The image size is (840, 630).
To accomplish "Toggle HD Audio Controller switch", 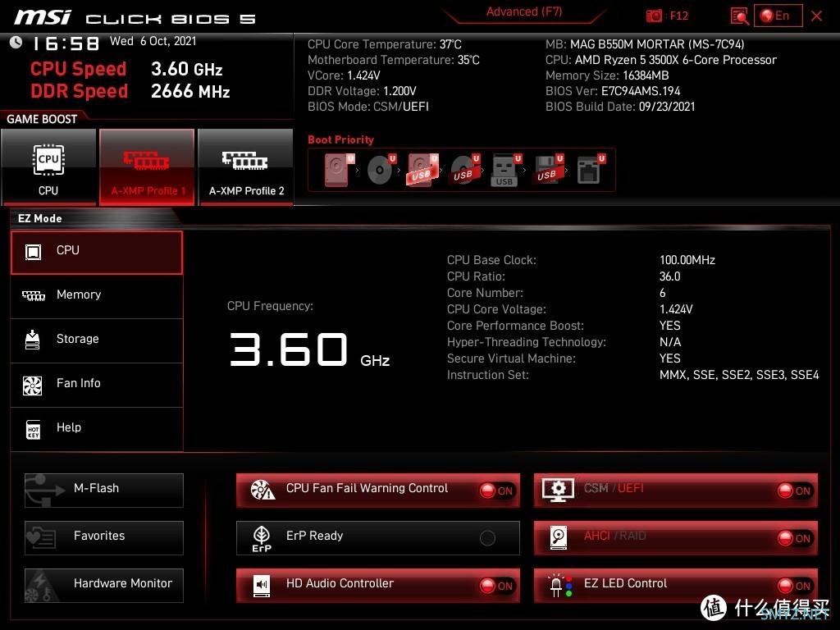I will (x=377, y=585).
